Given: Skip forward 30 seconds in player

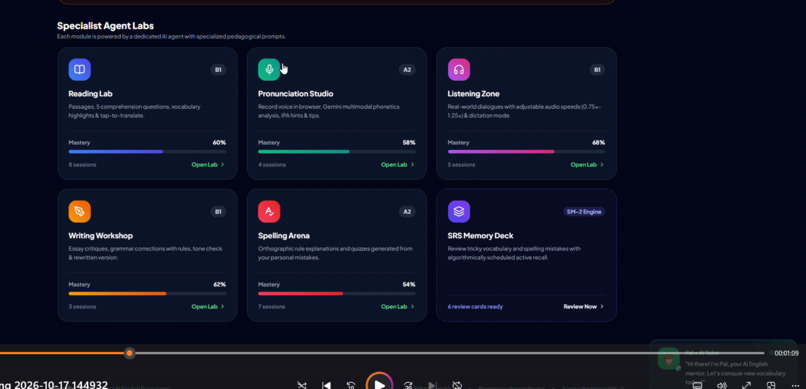Looking at the screenshot, I should (408, 385).
